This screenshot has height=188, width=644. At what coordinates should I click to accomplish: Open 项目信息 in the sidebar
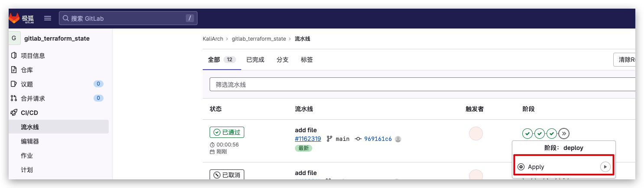33,56
